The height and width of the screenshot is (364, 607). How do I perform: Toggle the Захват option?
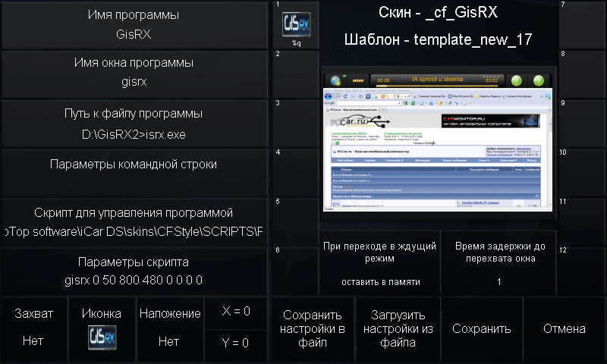33,329
